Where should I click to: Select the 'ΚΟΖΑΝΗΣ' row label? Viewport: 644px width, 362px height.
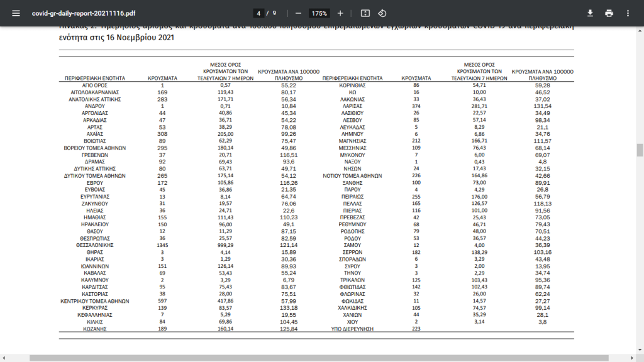(95, 329)
